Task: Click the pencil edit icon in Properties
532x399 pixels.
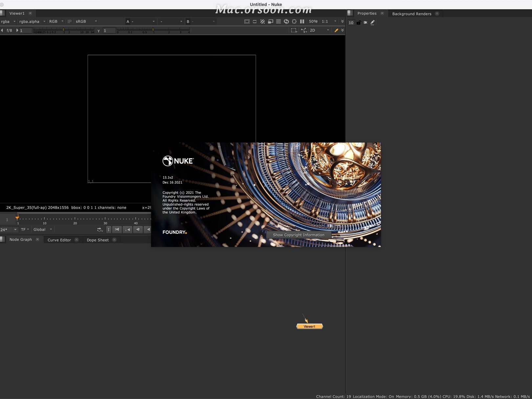Action: (x=372, y=23)
